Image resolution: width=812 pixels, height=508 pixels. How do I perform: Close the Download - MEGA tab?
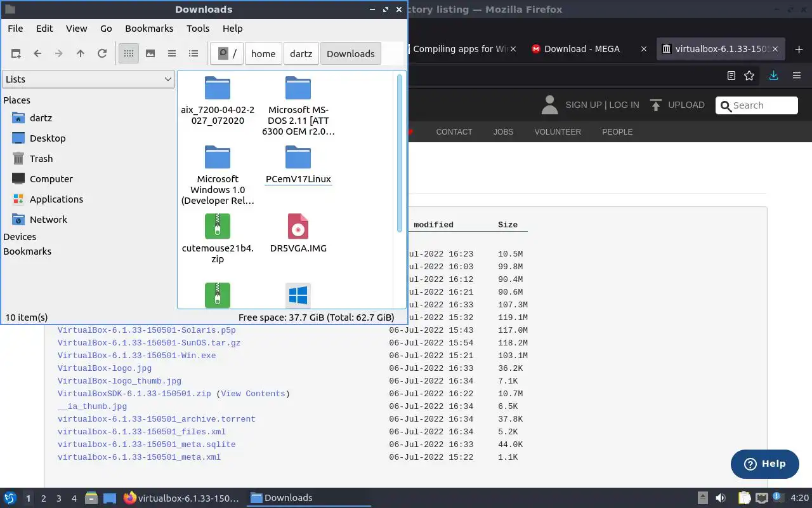(644, 49)
